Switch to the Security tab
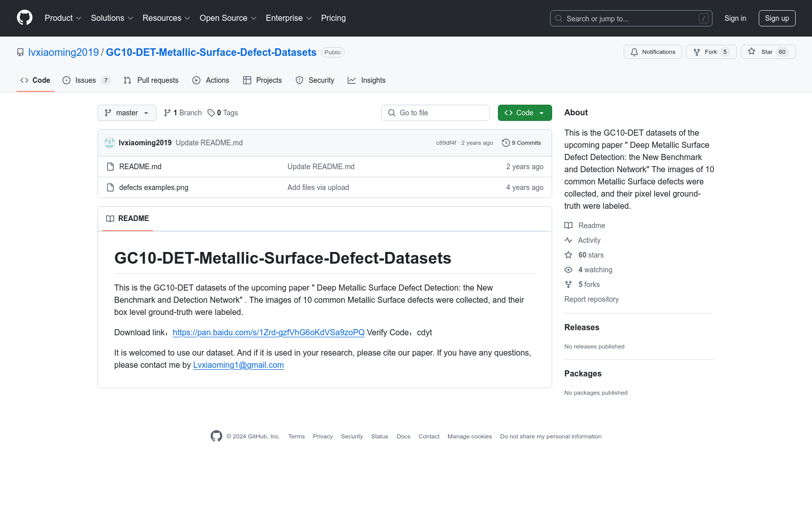 315,80
